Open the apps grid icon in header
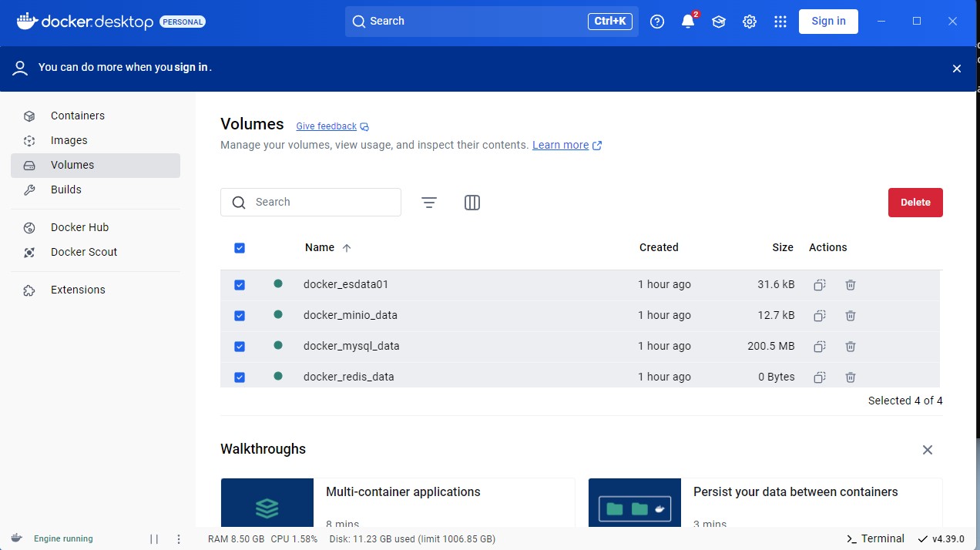 [780, 22]
